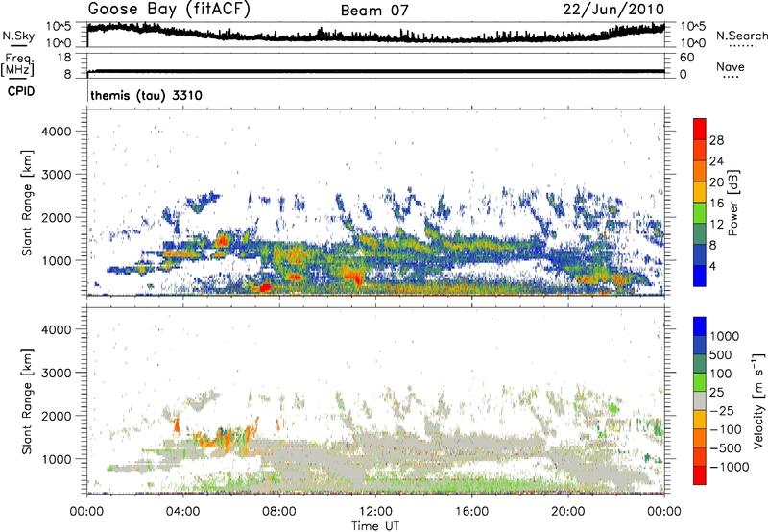Select the yellow-orange Power segment between 16 and 20
Image resolution: width=768 pixels, height=532 pixels.
[x=700, y=192]
